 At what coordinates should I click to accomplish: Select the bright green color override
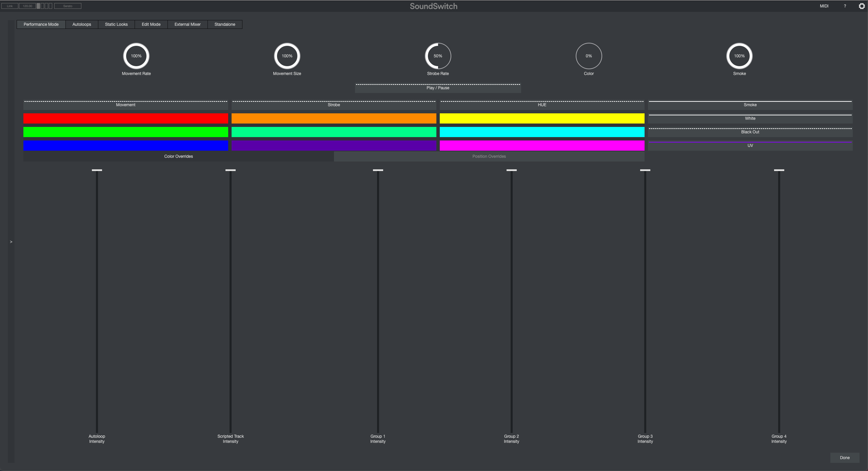pos(126,132)
